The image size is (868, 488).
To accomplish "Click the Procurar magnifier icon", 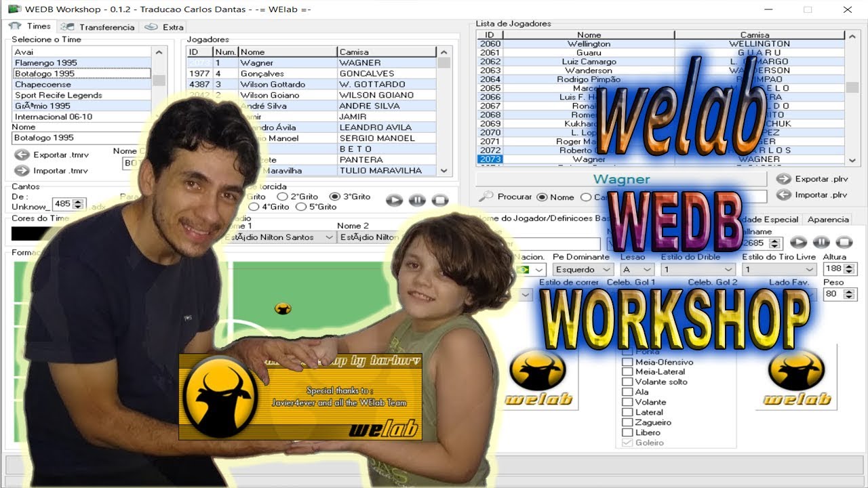I will click(486, 197).
